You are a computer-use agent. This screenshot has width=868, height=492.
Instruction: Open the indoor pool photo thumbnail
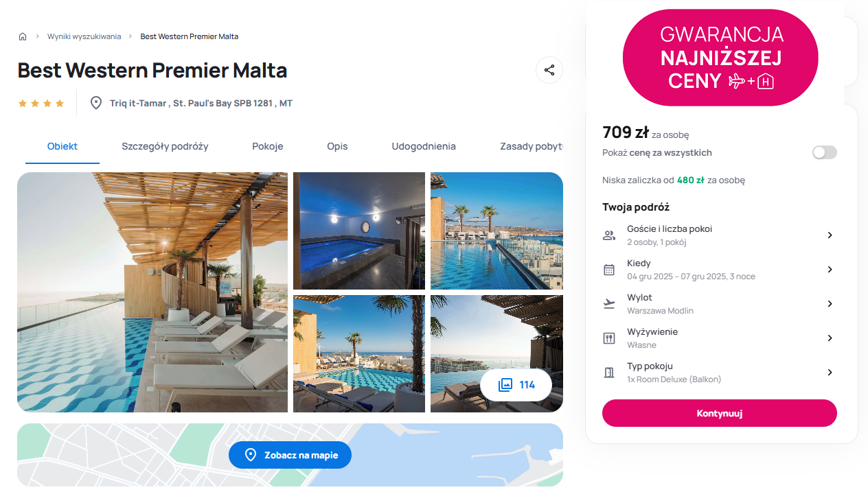click(359, 231)
